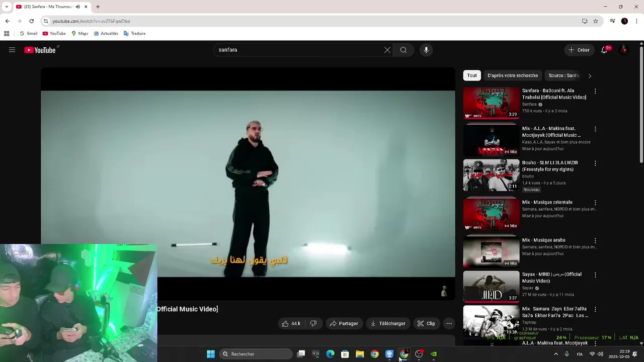Bookmark this page with the star

(x=596, y=21)
